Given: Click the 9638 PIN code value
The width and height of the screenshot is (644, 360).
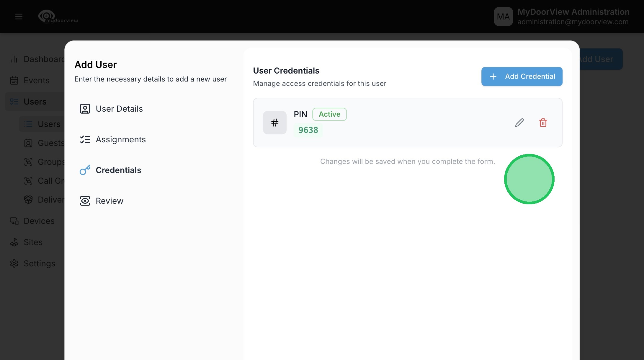Looking at the screenshot, I should click(x=308, y=130).
